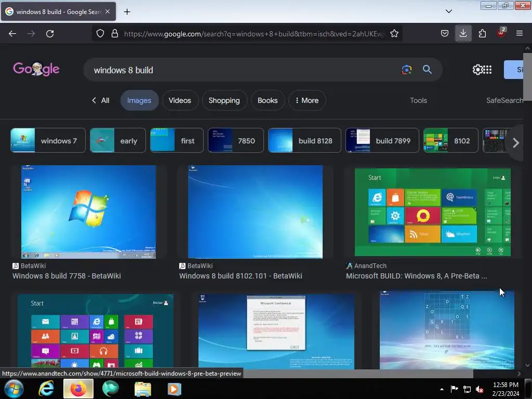Bookmark this page with the star

click(394, 33)
